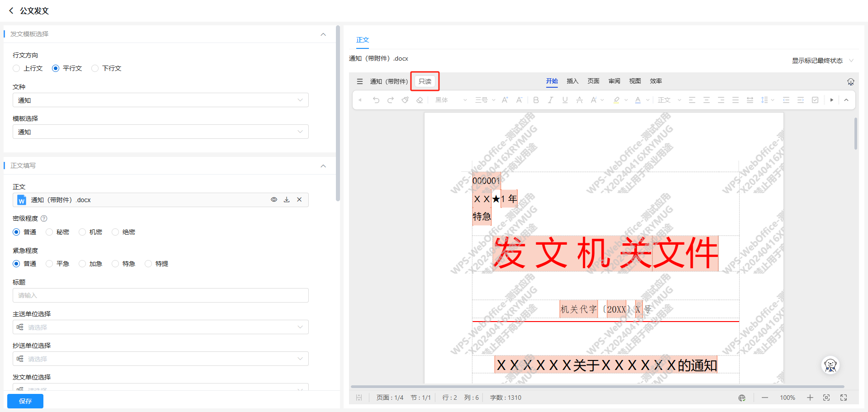
Task: Choose 机密 secrecy level
Action: [82, 232]
